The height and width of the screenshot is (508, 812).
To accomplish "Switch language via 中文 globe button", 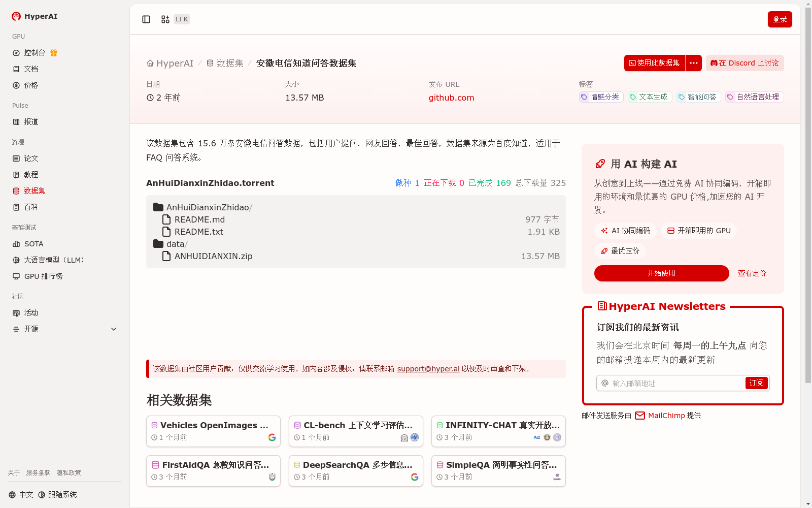I will (21, 495).
